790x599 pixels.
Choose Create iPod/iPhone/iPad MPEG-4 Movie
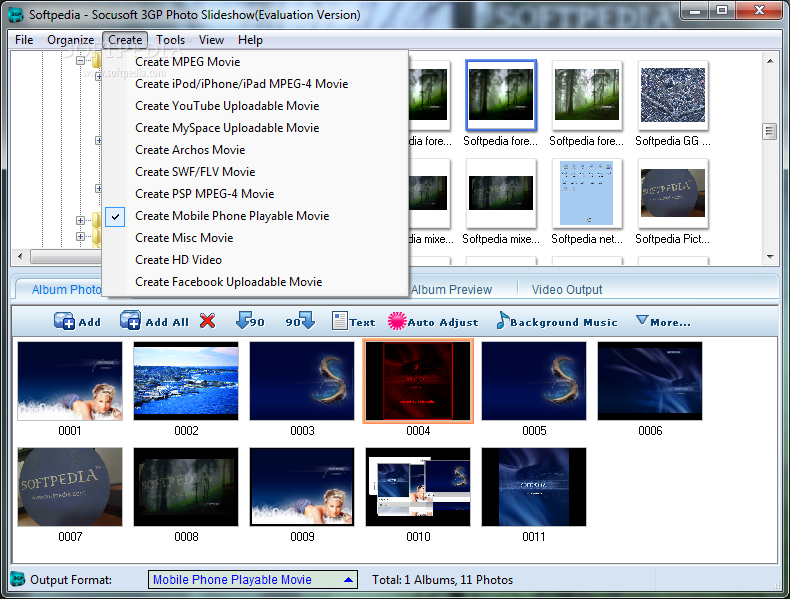click(255, 84)
